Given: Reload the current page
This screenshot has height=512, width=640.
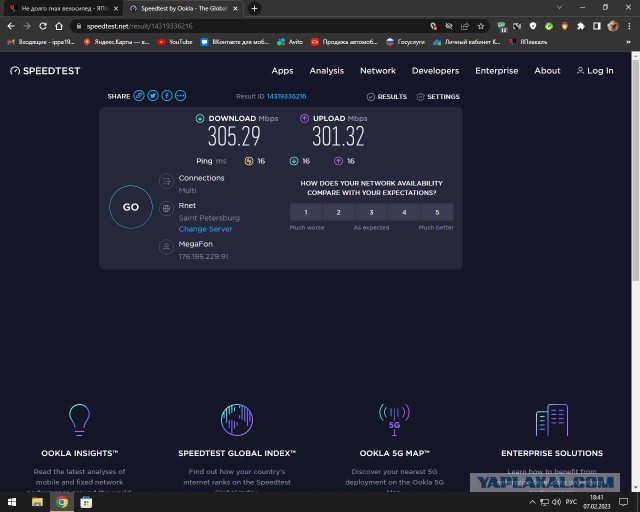Looking at the screenshot, I should pyautogui.click(x=43, y=26).
